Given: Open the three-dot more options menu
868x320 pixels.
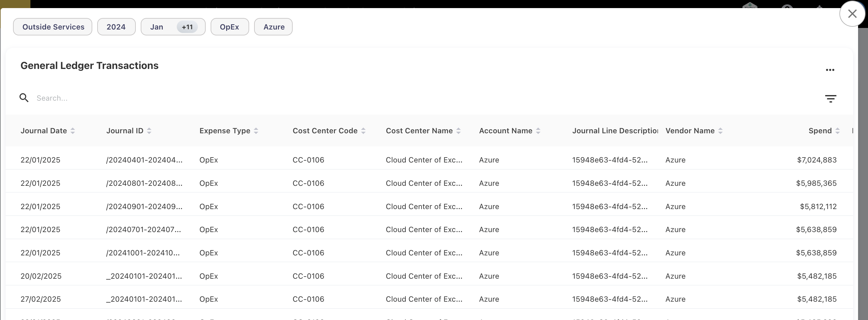Looking at the screenshot, I should [830, 70].
